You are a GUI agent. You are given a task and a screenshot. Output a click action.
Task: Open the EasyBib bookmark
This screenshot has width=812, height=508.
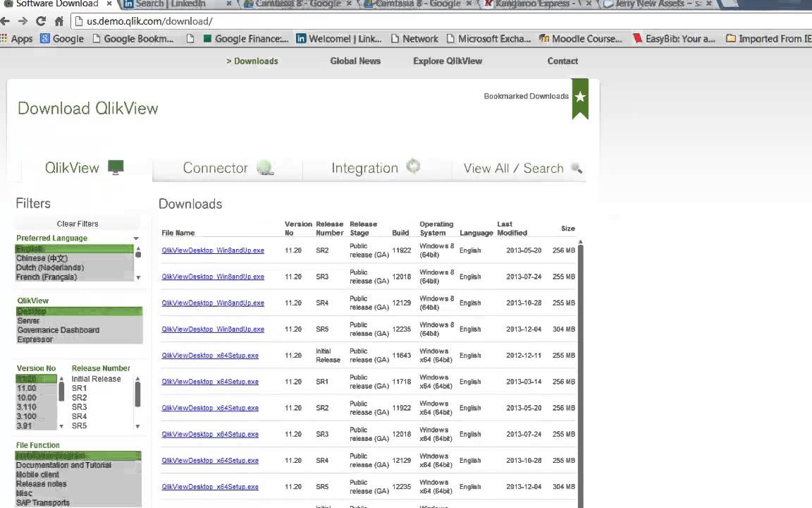click(675, 39)
